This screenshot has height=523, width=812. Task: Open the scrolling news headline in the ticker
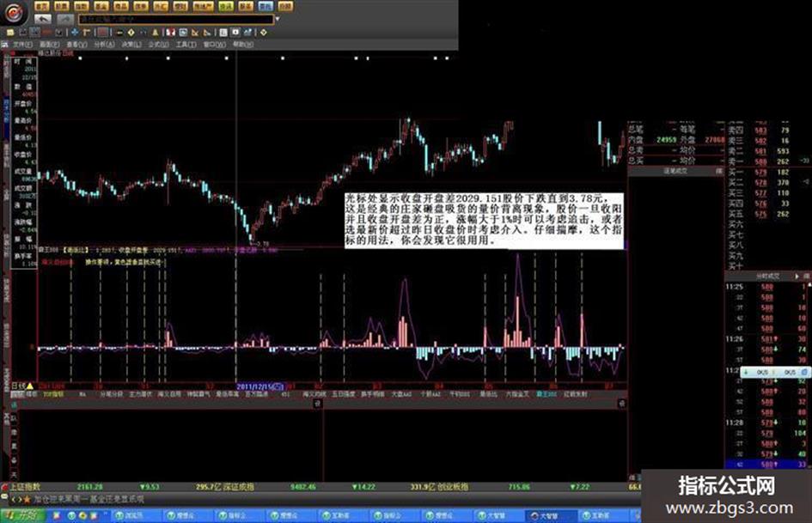[89, 499]
